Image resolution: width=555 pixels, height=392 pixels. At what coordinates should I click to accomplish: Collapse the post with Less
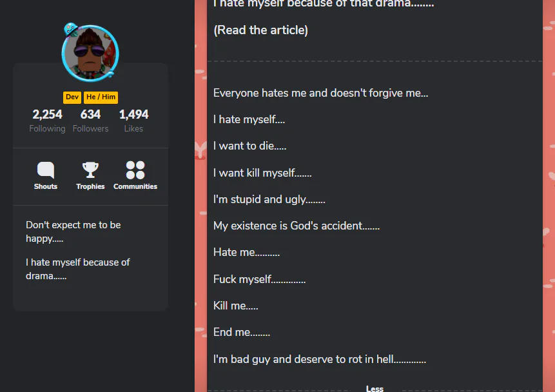tap(375, 389)
